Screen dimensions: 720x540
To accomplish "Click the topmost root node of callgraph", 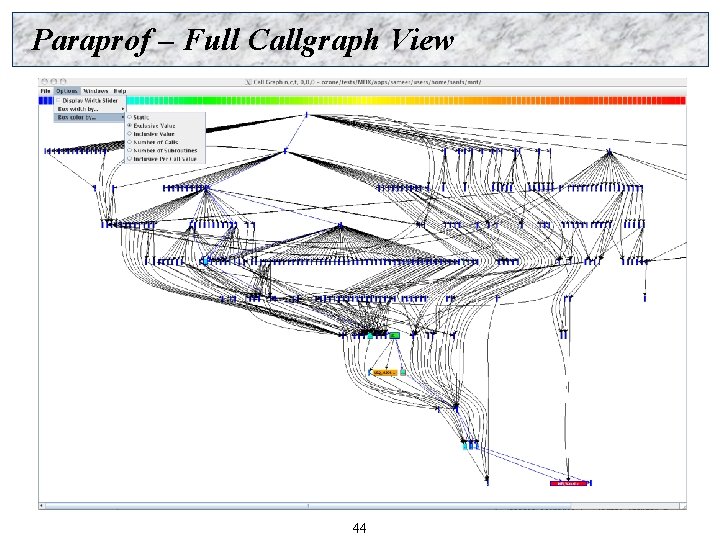I will 306,115.
